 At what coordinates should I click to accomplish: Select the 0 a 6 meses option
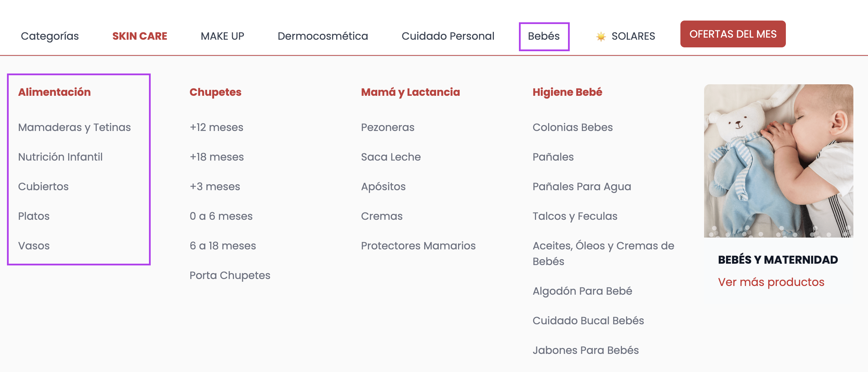[x=221, y=216]
